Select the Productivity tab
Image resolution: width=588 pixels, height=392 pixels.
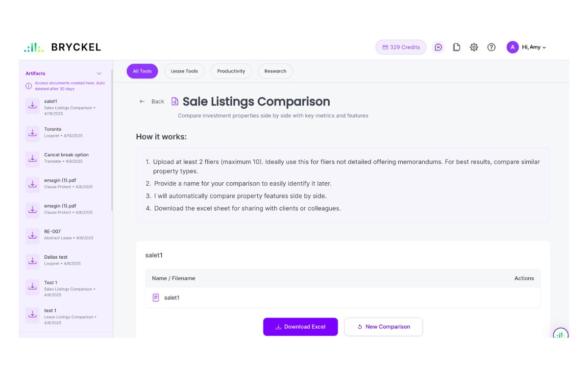coord(231,71)
